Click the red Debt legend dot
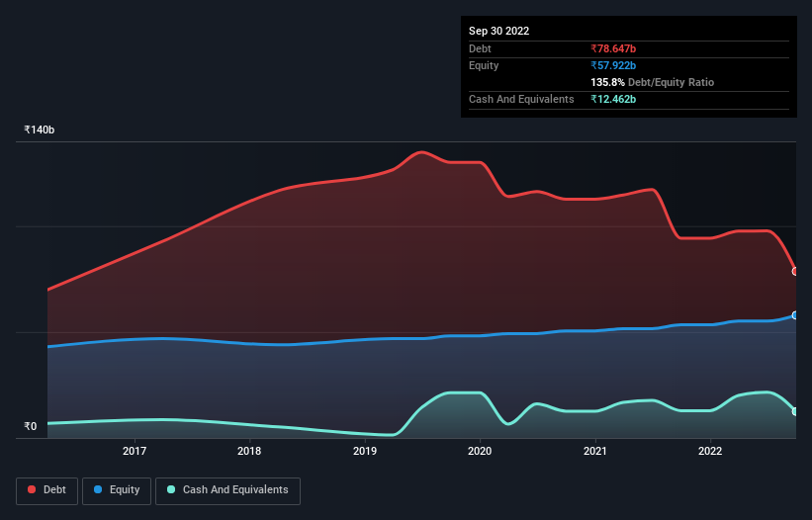812x520 pixels. click(x=32, y=489)
